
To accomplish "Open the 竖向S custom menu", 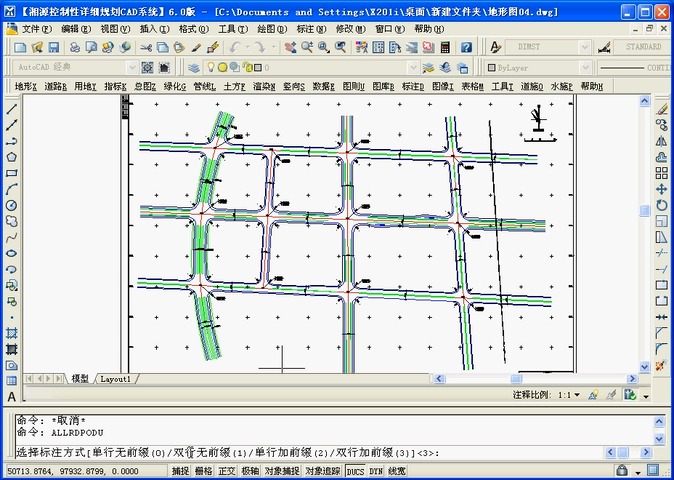I will [x=294, y=86].
